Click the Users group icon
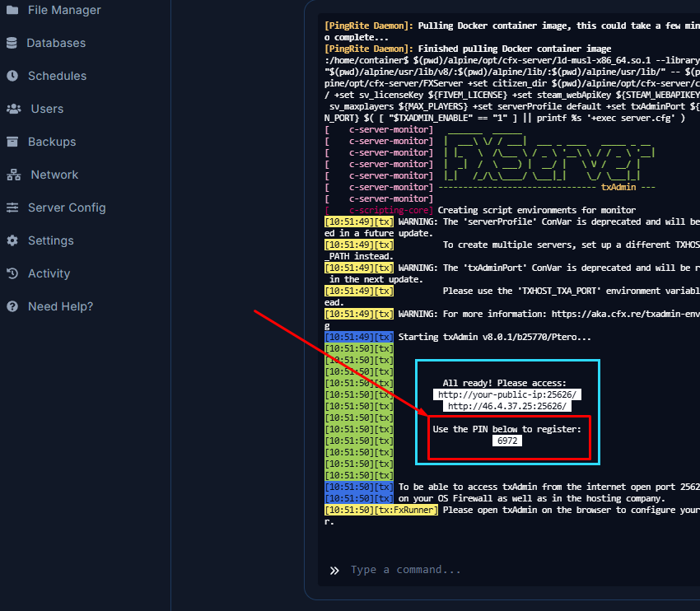 (12, 109)
